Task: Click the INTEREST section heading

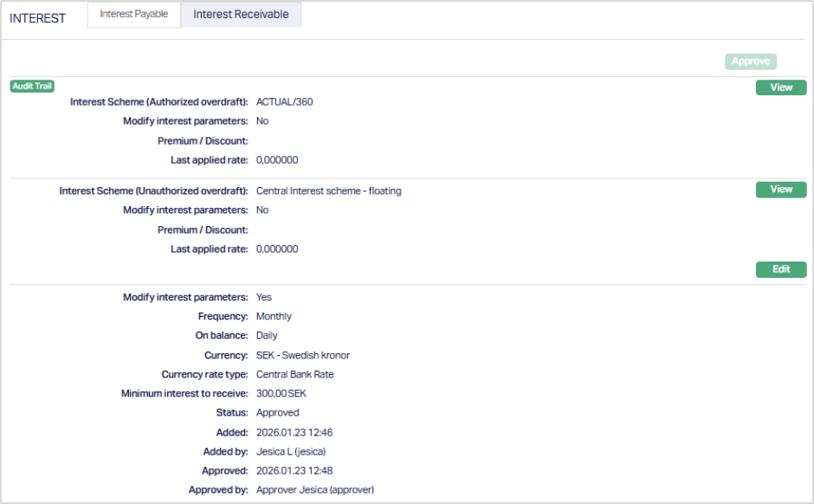Action: tap(38, 18)
